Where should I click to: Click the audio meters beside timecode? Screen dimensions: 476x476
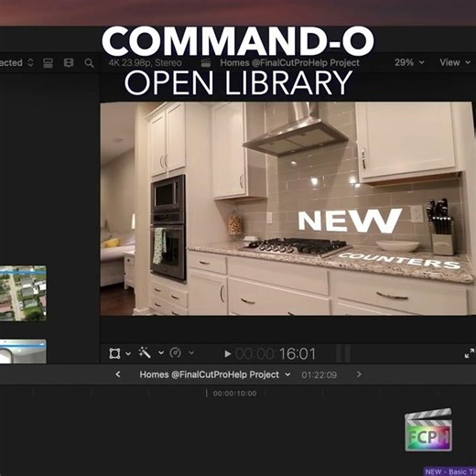343,353
